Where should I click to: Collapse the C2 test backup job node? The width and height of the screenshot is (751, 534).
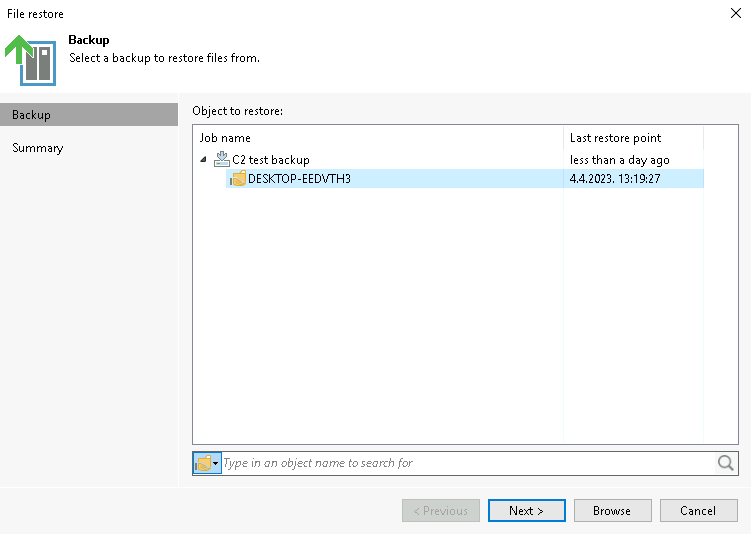pos(204,159)
